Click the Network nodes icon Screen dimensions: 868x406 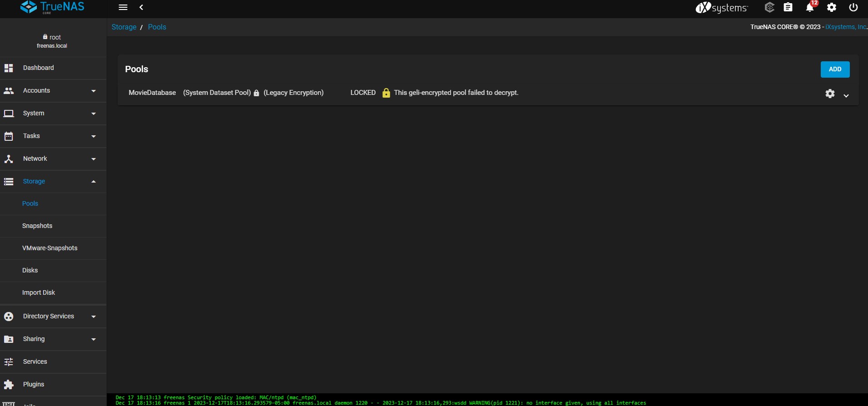point(9,159)
